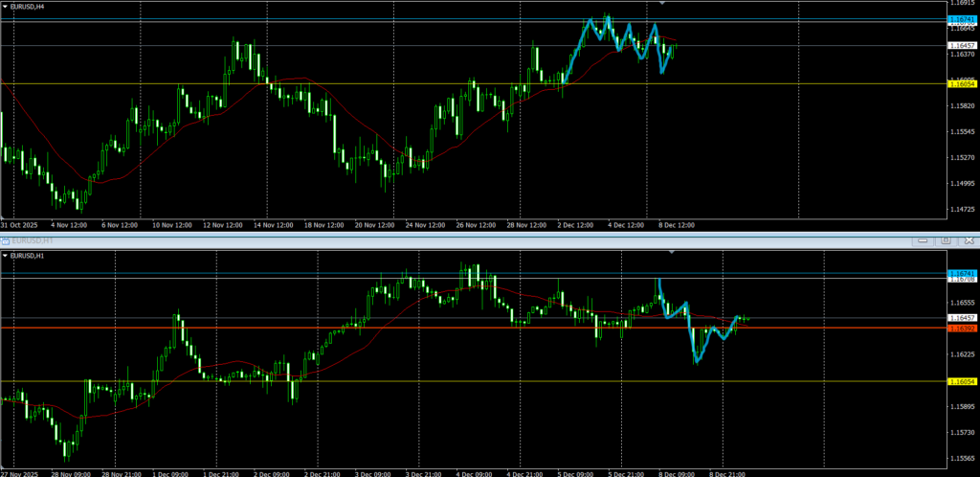Click the small triangle beside the EURUSD,H1 label
The width and height of the screenshot is (980, 477).
[x=5, y=257]
